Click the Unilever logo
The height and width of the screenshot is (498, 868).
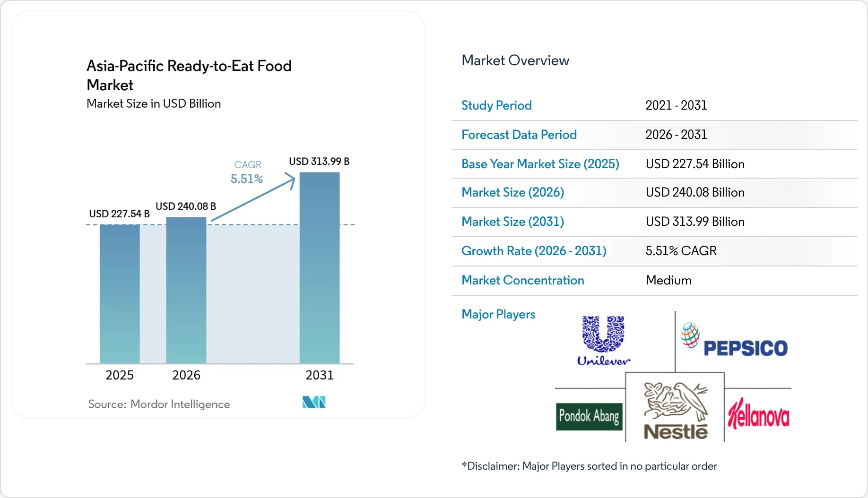pos(604,341)
